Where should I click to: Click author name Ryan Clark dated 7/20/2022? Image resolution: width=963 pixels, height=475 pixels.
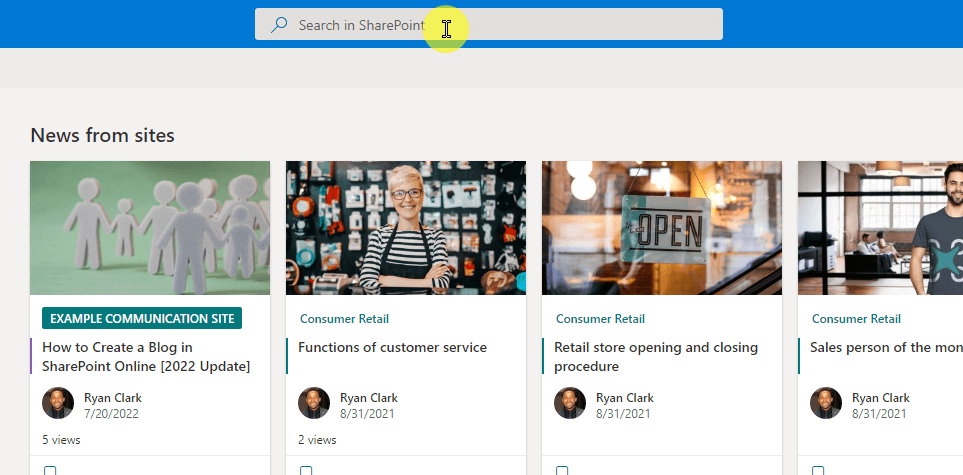pos(113,398)
